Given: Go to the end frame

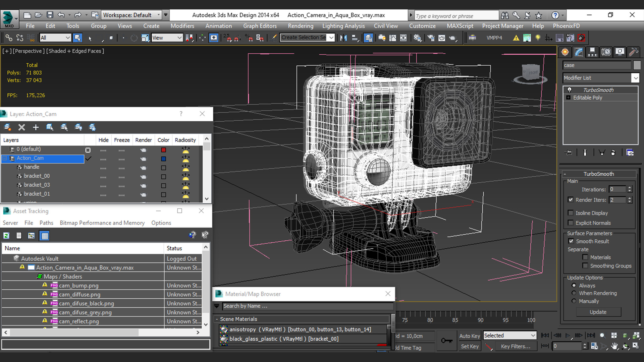Looking at the screenshot, I should tap(591, 336).
